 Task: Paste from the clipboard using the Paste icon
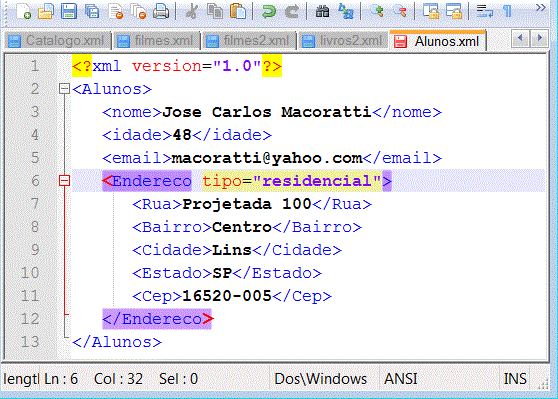coord(238,11)
